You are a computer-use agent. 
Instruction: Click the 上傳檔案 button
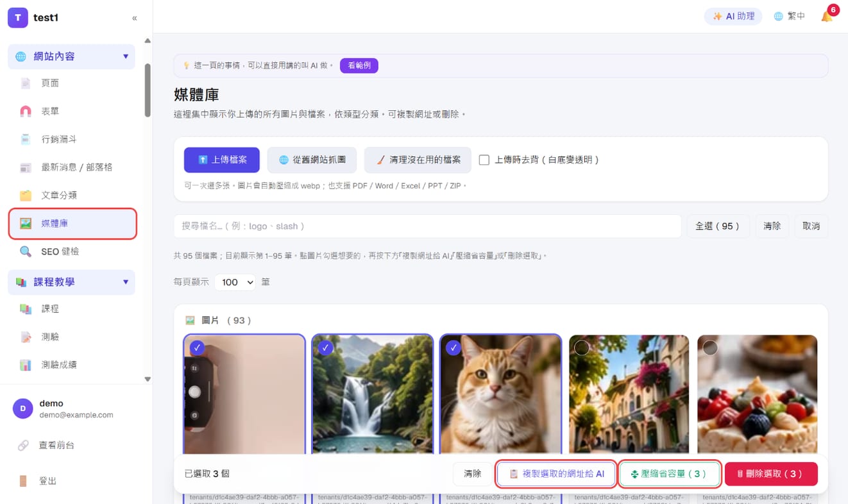pos(222,160)
